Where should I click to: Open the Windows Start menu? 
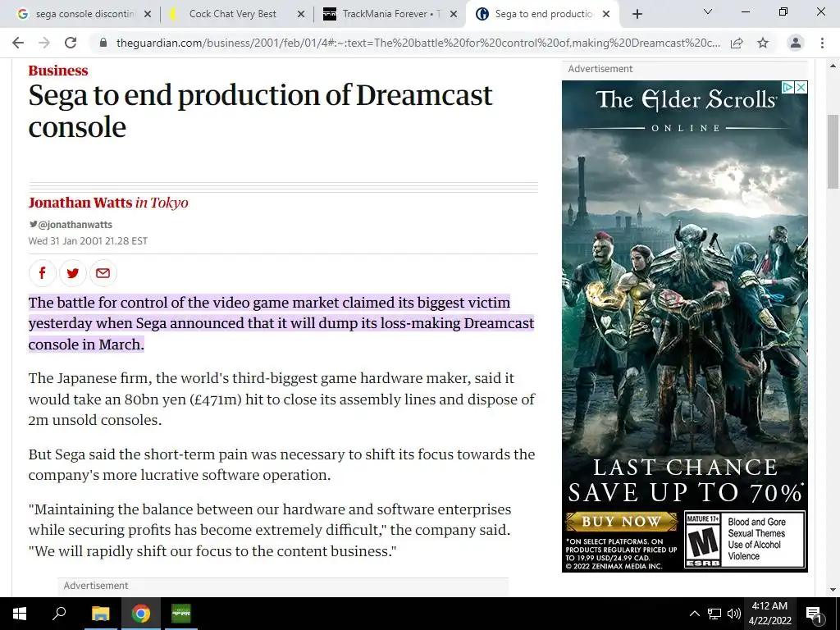[20, 614]
